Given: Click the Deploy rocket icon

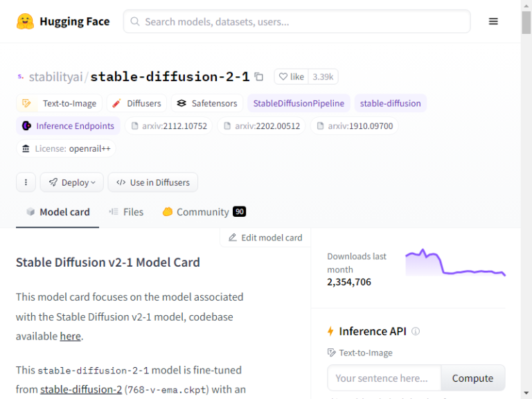Looking at the screenshot, I should 53,182.
